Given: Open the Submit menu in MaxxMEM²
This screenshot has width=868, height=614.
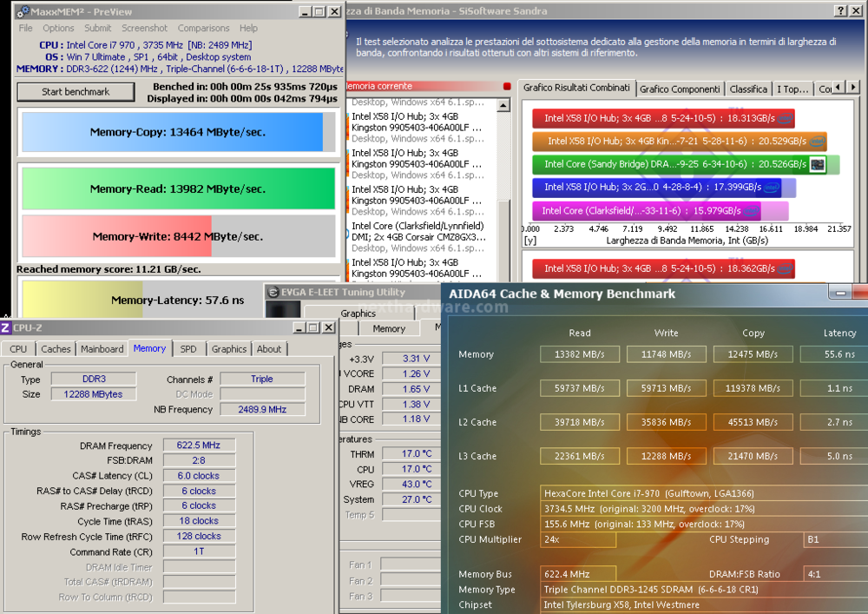Looking at the screenshot, I should point(97,29).
